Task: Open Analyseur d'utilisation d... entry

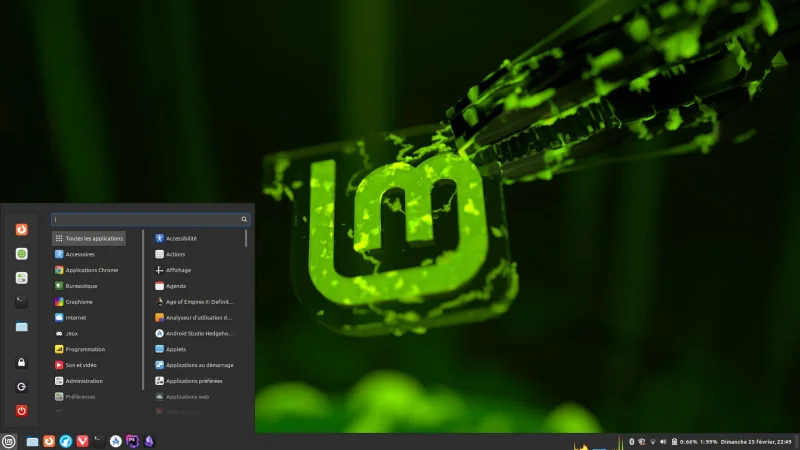Action: (197, 317)
